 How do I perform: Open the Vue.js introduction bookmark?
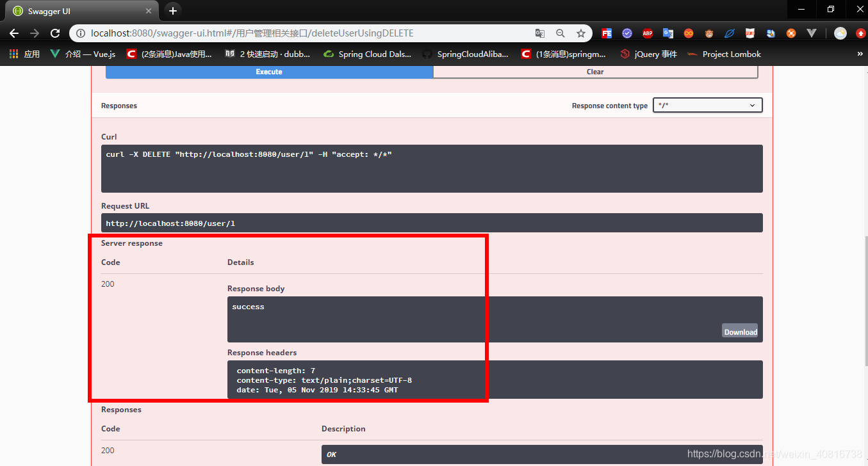pos(83,54)
